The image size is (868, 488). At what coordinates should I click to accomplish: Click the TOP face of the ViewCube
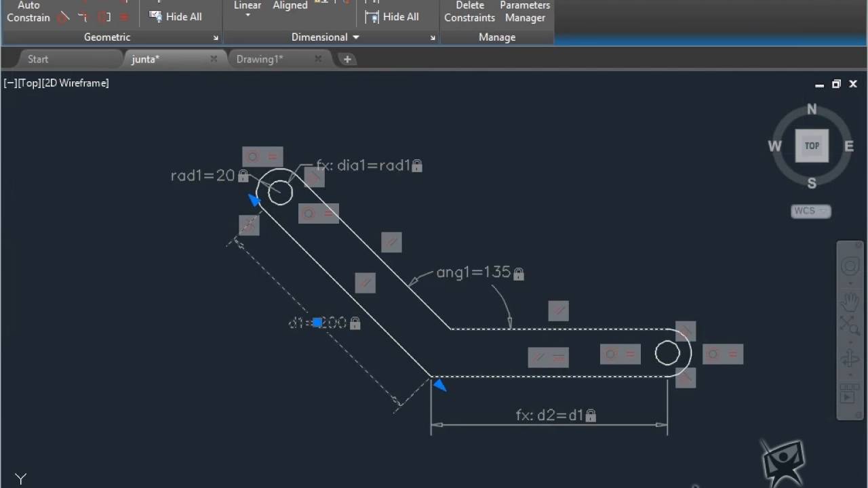pyautogui.click(x=812, y=146)
